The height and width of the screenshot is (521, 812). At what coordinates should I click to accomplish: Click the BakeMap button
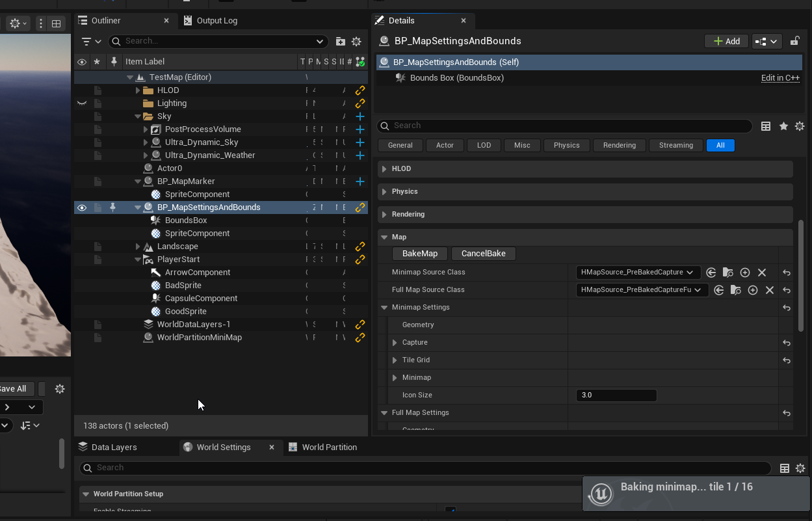pos(420,254)
